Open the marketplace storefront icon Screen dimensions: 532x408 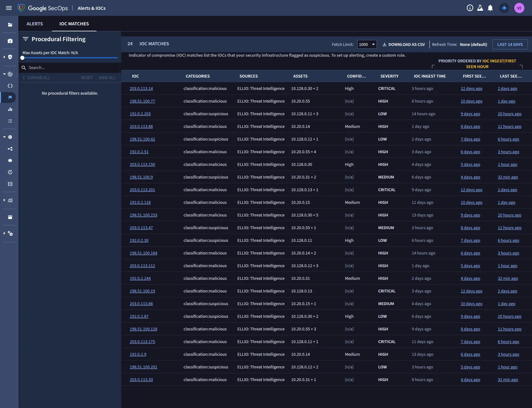tap(10, 217)
